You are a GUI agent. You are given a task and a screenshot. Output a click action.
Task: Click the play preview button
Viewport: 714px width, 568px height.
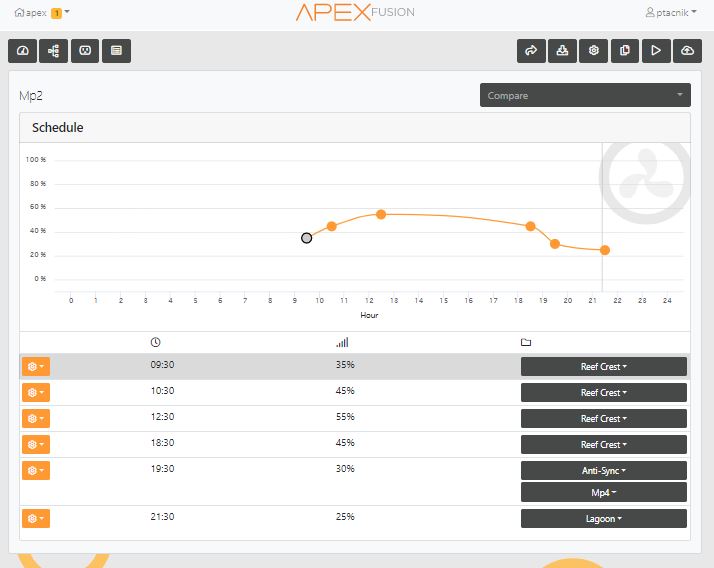(x=656, y=51)
